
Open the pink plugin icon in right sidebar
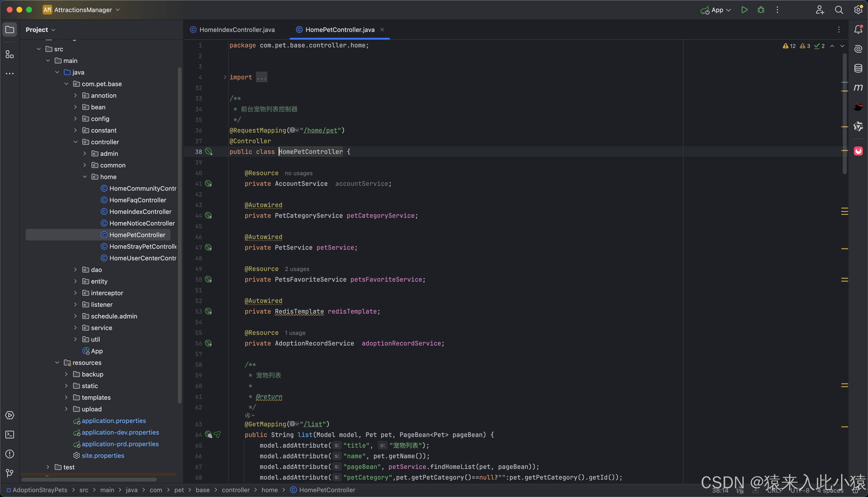[858, 151]
